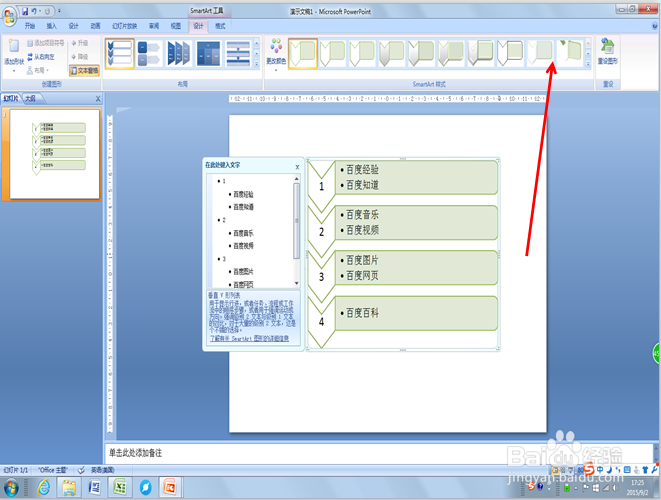Open the Office button menu
661x500 pixels.
point(9,16)
